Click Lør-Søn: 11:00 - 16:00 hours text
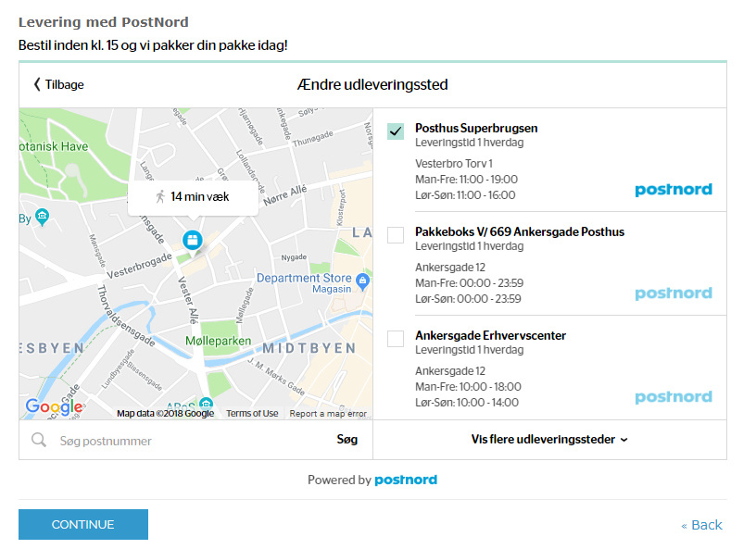The height and width of the screenshot is (549, 756). click(465, 195)
